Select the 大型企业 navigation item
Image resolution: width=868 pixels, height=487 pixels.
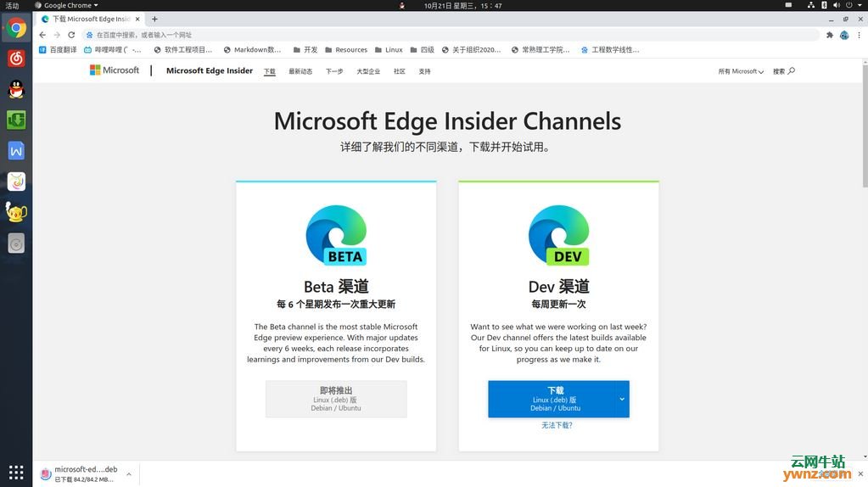click(368, 71)
